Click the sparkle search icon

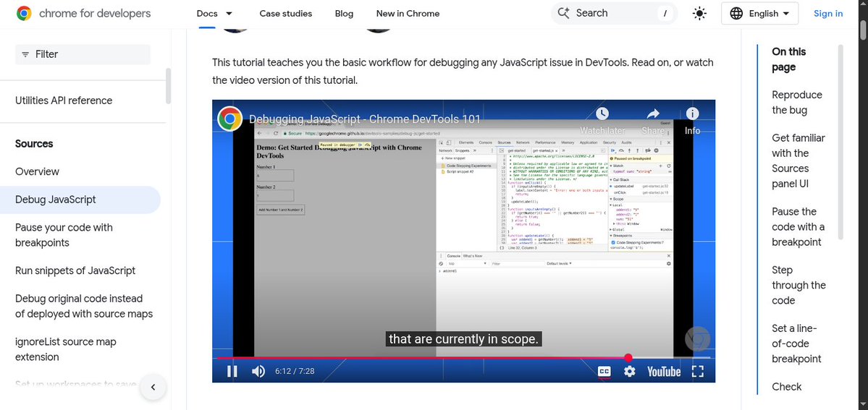pos(563,13)
